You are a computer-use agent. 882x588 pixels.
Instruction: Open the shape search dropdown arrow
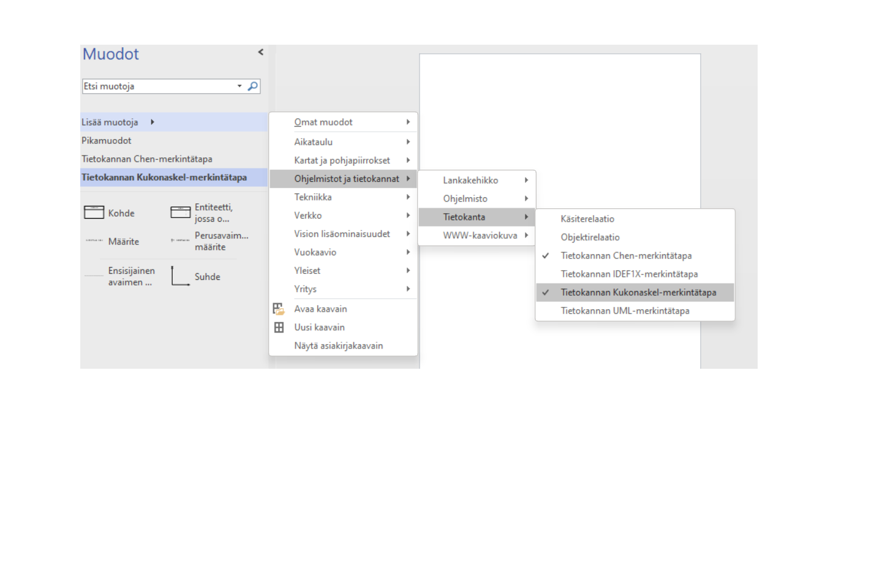239,86
